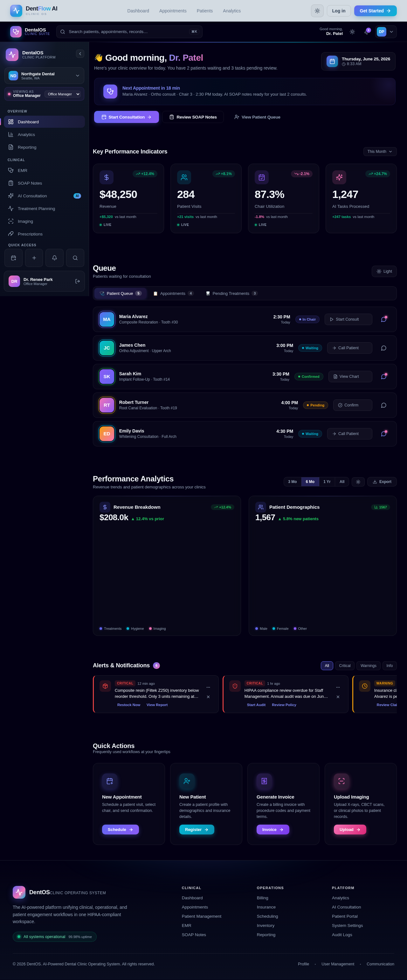The width and height of the screenshot is (407, 980).
Task: Click Start Audit link
Action: tap(256, 705)
